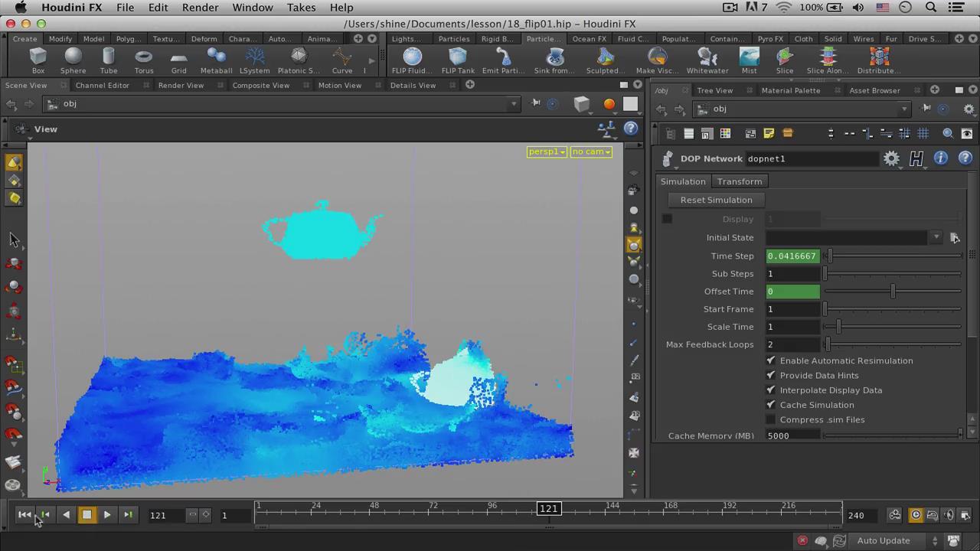Click the Slice Along Line tool
980x551 pixels.
click(x=828, y=60)
